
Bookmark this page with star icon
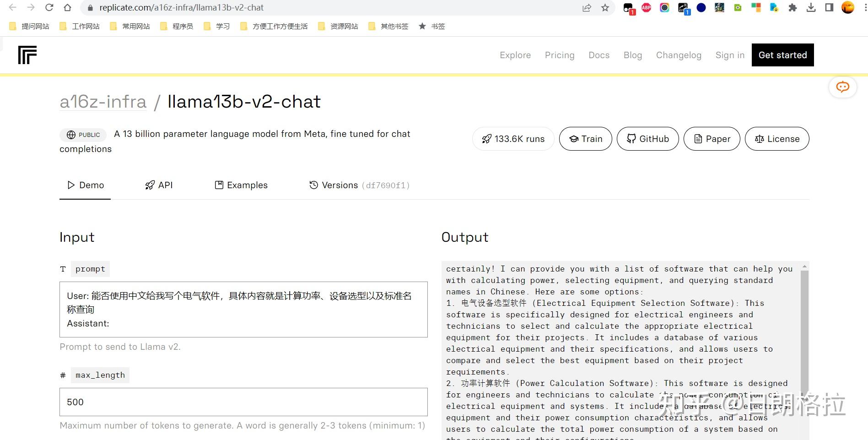[x=605, y=7]
